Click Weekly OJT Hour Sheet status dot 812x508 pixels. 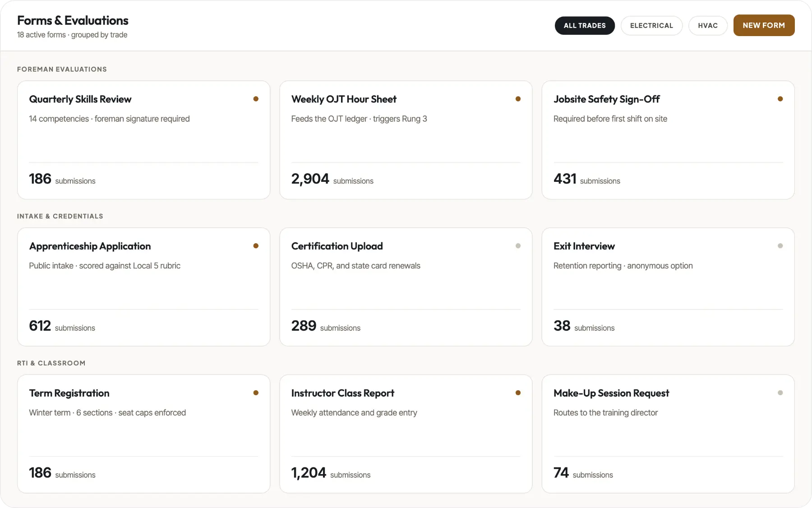pyautogui.click(x=518, y=99)
